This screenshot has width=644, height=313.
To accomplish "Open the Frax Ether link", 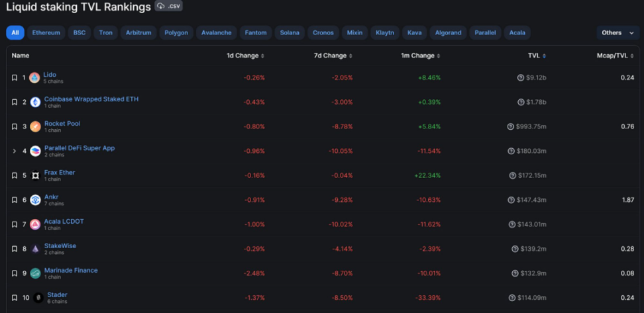I will tap(60, 172).
